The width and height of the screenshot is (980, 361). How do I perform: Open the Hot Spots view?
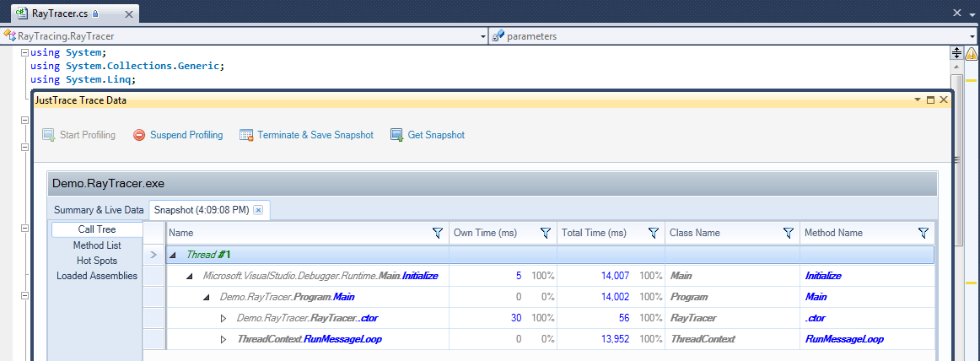(97, 261)
